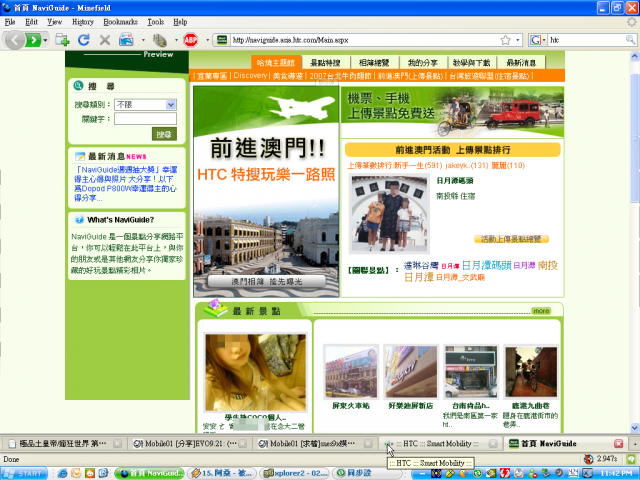Viewport: 640px width, 480px height.
Task: Open the Bookmarks menu
Action: (120, 22)
